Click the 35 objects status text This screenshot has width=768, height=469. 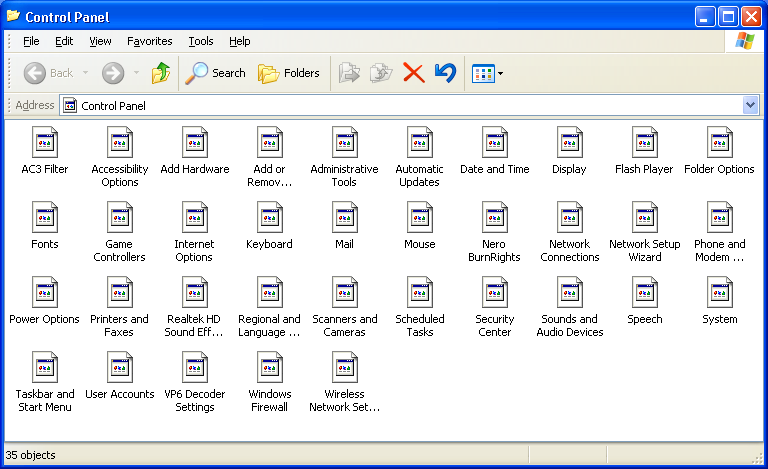[x=30, y=455]
